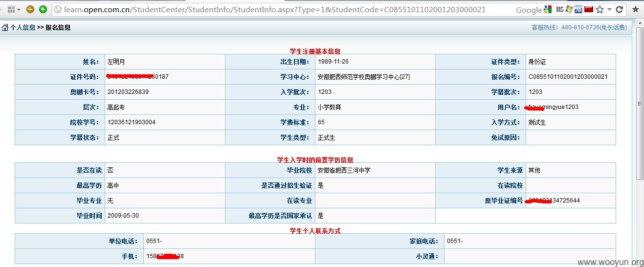Click the name value 左明月

click(116, 62)
